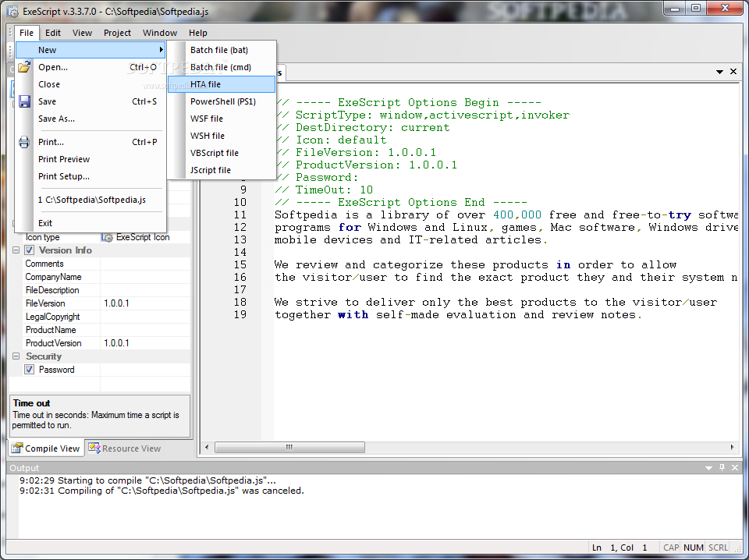Create new VBScript file

[x=222, y=153]
